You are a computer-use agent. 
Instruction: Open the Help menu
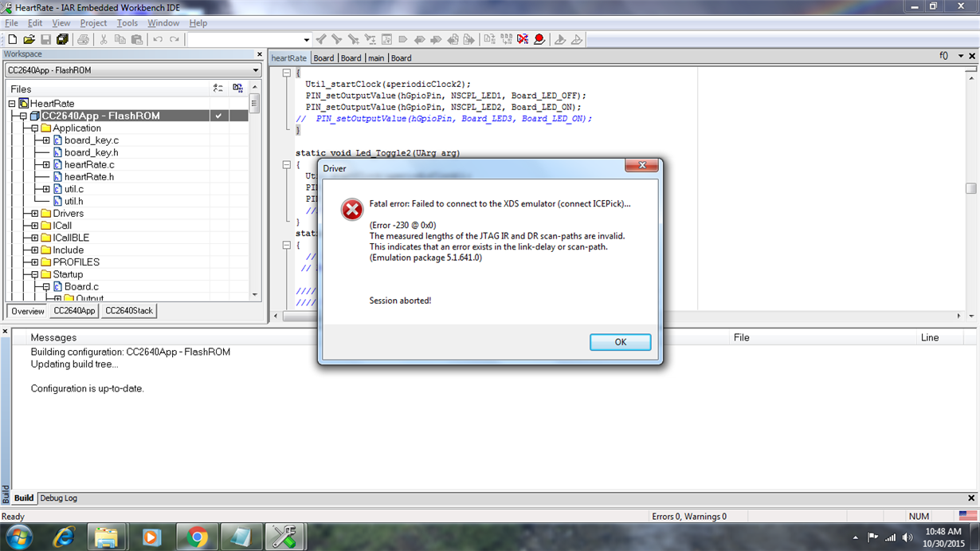click(x=198, y=23)
